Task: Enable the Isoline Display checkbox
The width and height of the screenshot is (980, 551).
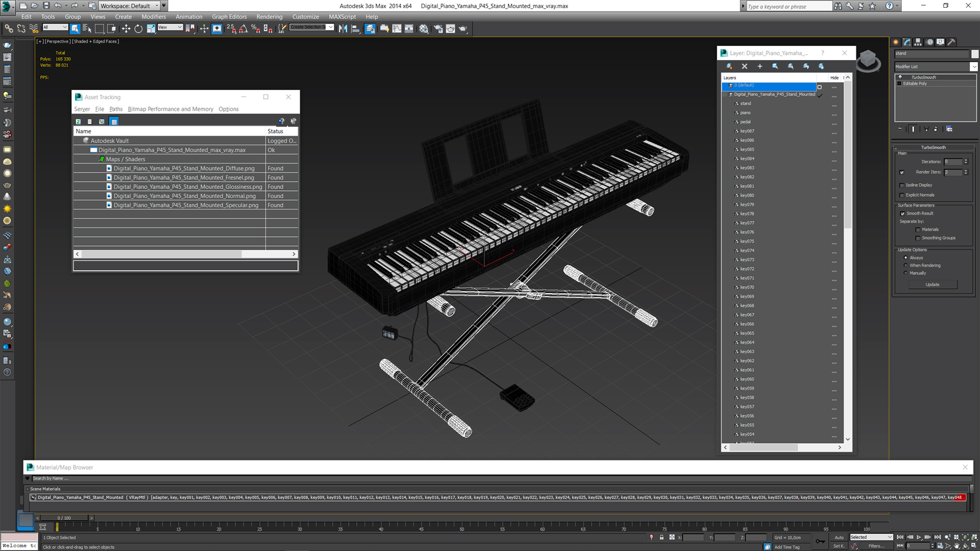Action: [x=902, y=185]
